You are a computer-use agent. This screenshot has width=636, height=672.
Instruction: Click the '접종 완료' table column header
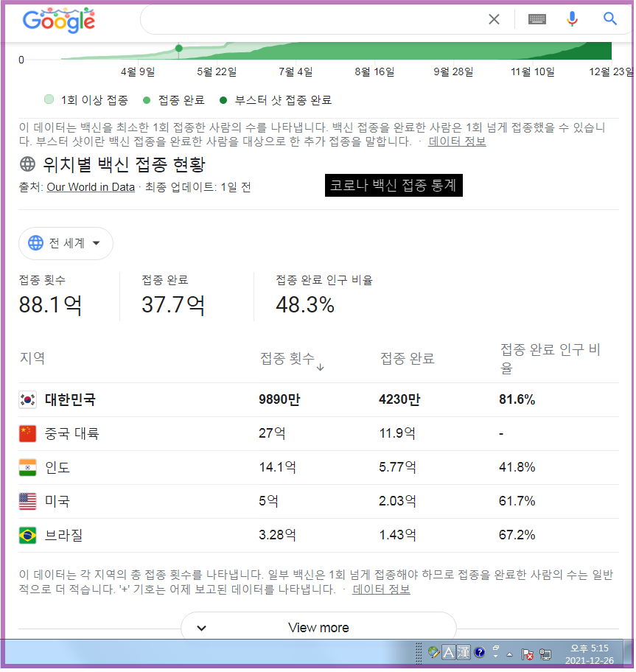(x=408, y=359)
